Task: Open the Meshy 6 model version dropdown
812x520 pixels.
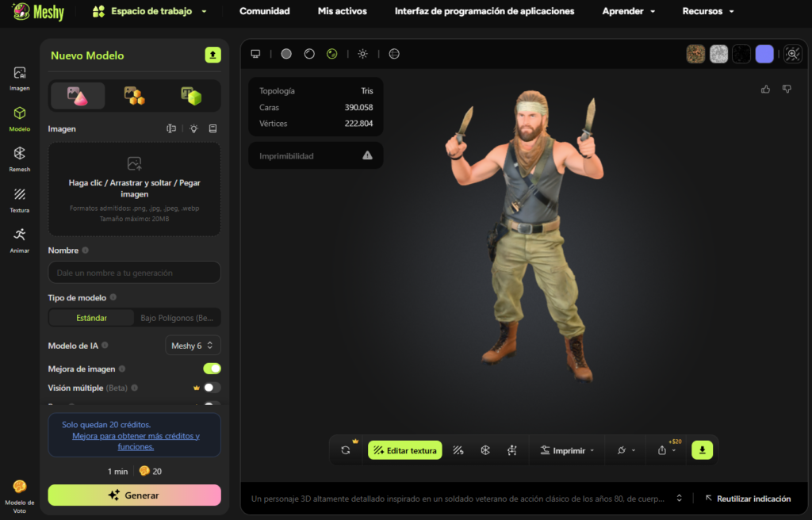Action: 193,345
